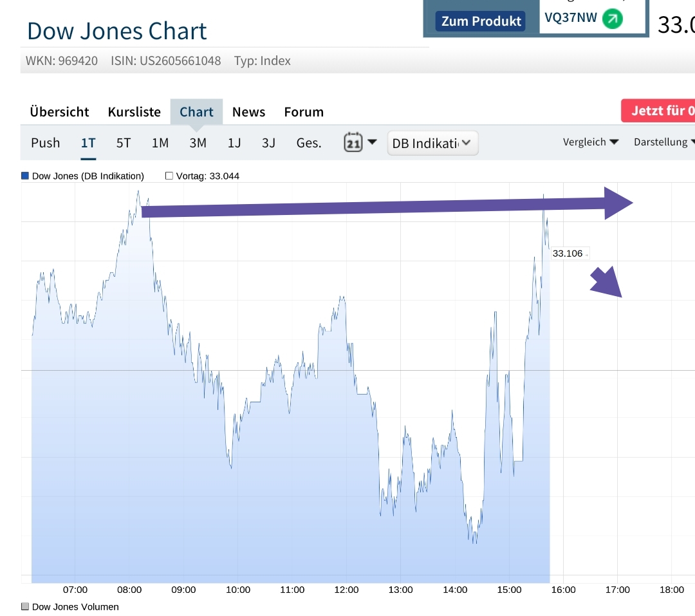Screen dimensions: 695x616
Task: Click the green arrow icon beside VQ37NW
Action: [612, 19]
